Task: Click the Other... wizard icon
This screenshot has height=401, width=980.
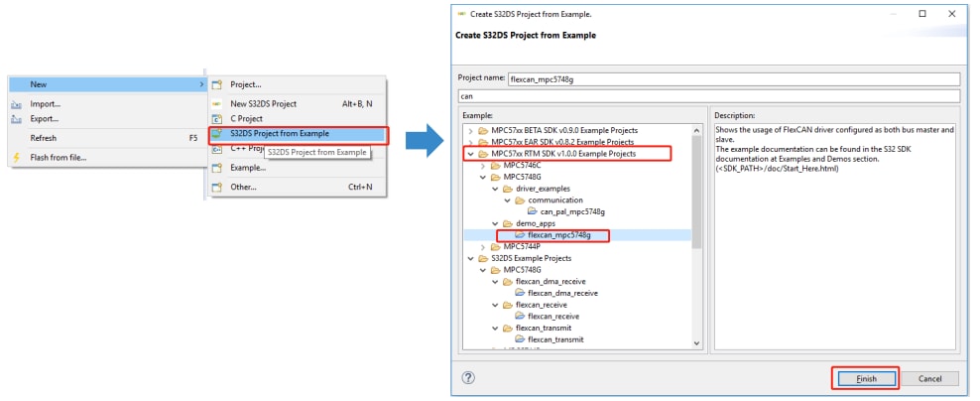Action: (217, 187)
